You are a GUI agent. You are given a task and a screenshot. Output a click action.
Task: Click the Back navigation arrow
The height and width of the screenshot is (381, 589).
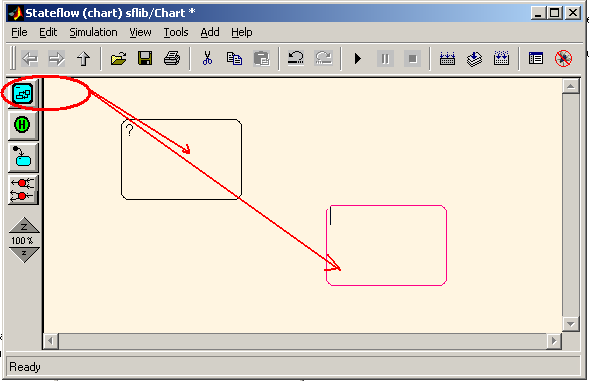(30, 59)
